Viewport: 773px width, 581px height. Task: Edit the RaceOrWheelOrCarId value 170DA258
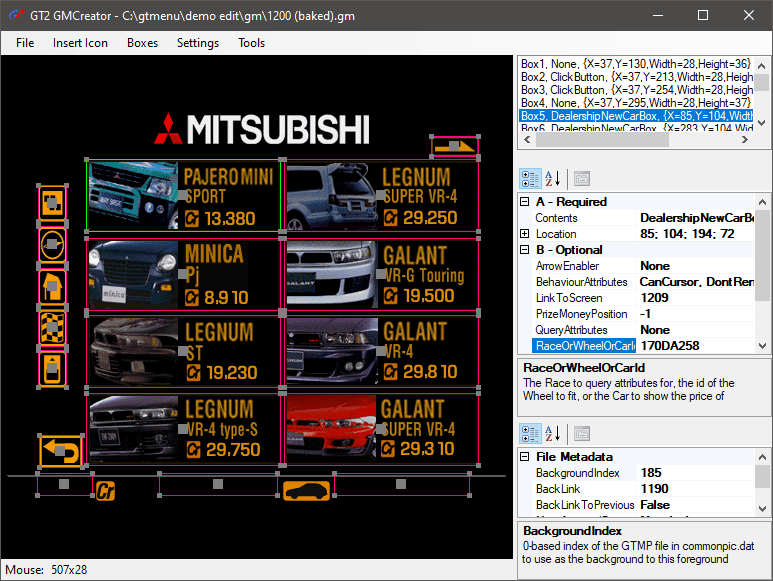[x=696, y=346]
